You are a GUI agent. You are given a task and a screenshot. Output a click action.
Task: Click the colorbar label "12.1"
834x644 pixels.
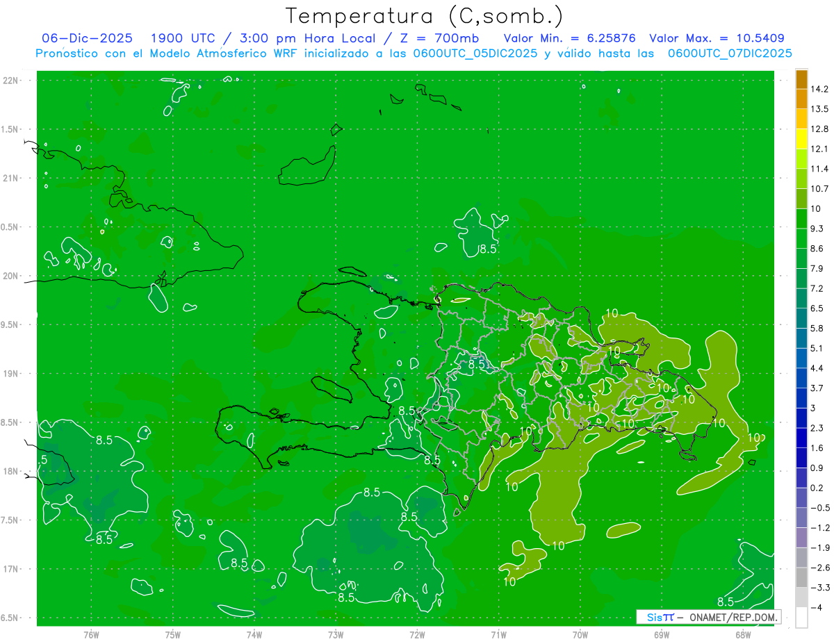819,149
